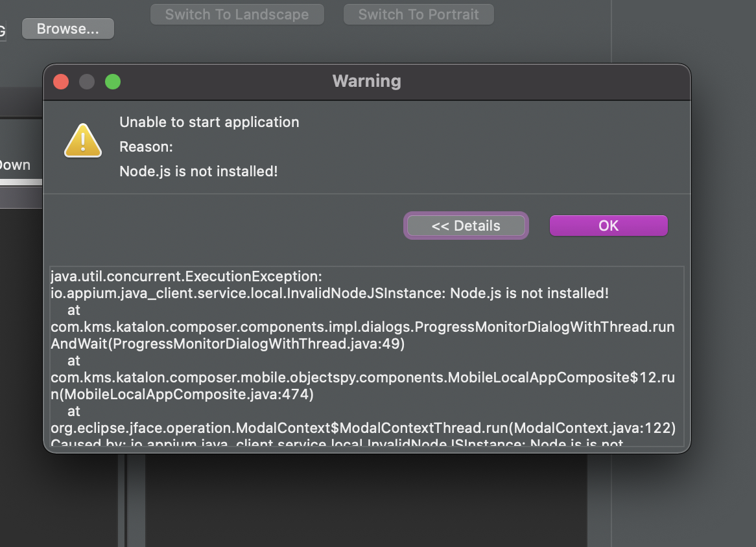Viewport: 756px width, 547px height.
Task: Click the Browse... button
Action: coord(68,29)
